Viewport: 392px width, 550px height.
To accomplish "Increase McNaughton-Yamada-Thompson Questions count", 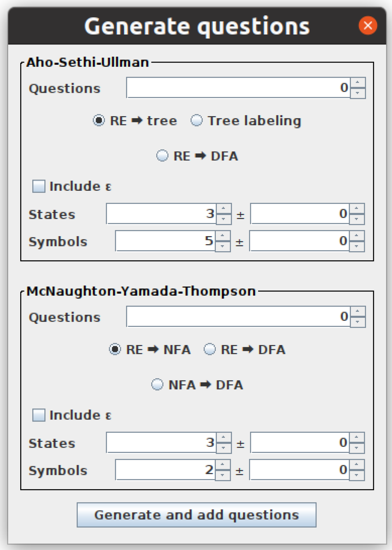I will pyautogui.click(x=358, y=311).
